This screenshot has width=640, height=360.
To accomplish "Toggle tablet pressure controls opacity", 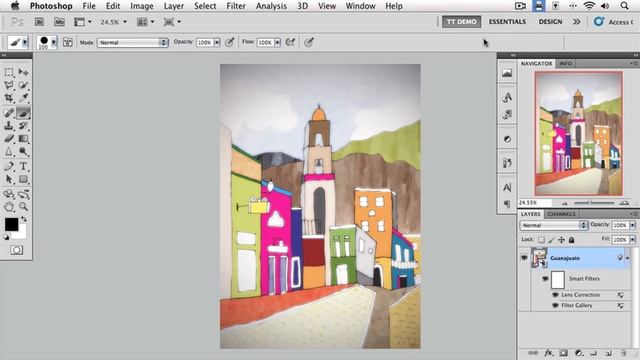I will tap(230, 42).
